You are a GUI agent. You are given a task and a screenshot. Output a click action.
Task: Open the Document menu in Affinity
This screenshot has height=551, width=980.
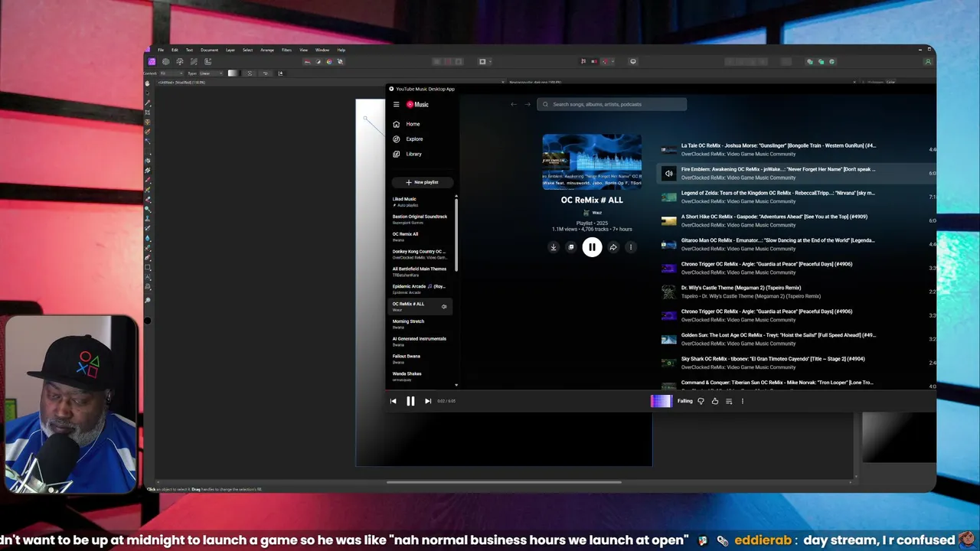[209, 50]
